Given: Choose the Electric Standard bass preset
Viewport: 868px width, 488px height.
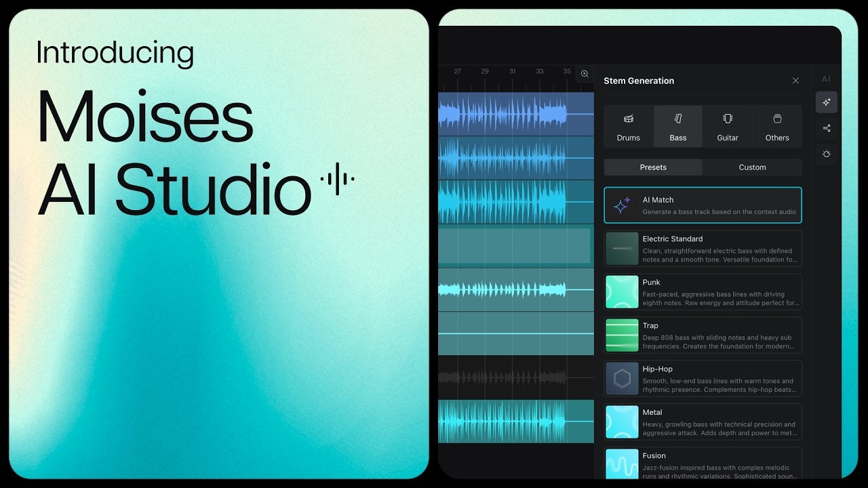Looking at the screenshot, I should (x=703, y=248).
